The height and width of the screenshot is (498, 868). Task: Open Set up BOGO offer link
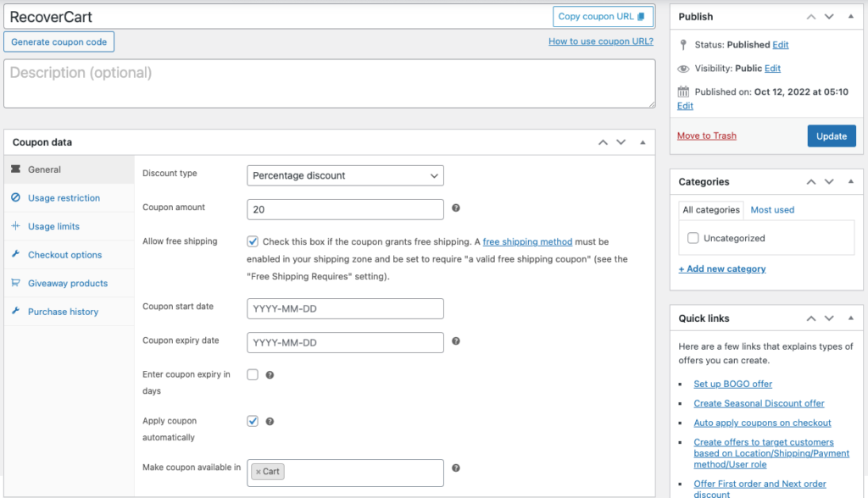click(x=732, y=384)
